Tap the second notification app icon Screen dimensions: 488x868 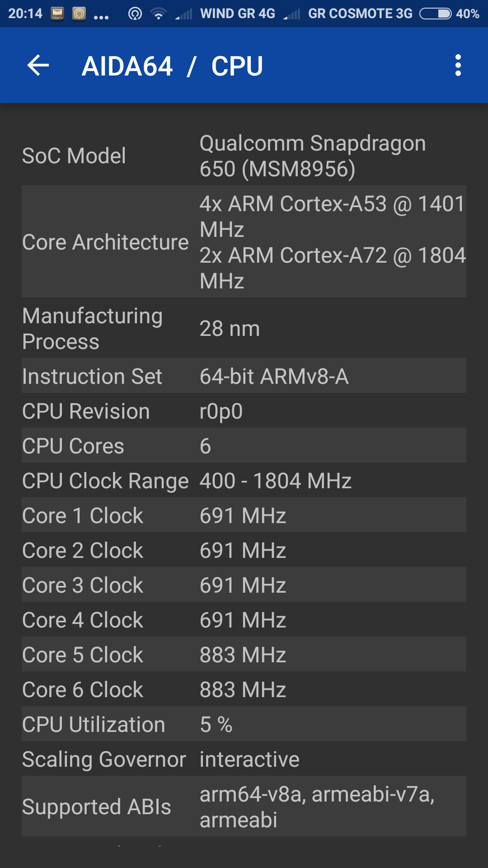pos(79,14)
